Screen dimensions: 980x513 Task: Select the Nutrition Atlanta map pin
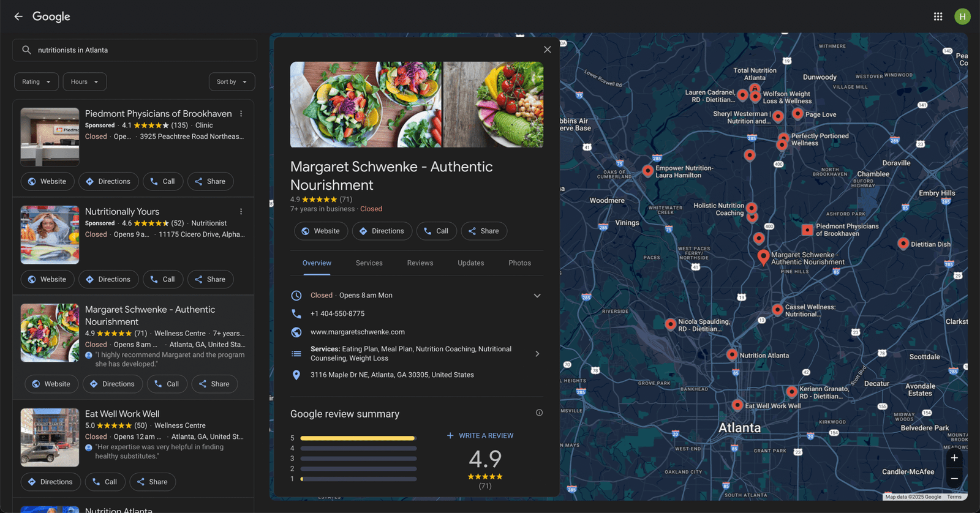point(732,354)
